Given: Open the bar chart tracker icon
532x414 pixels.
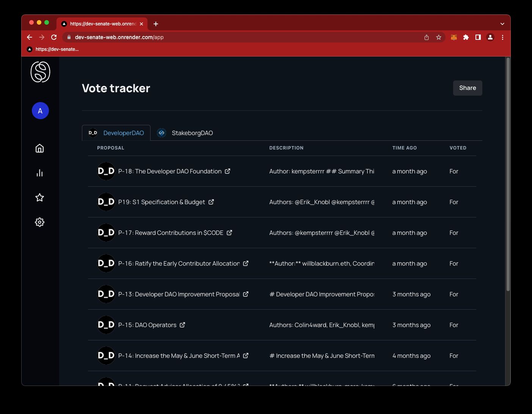Looking at the screenshot, I should tap(39, 173).
